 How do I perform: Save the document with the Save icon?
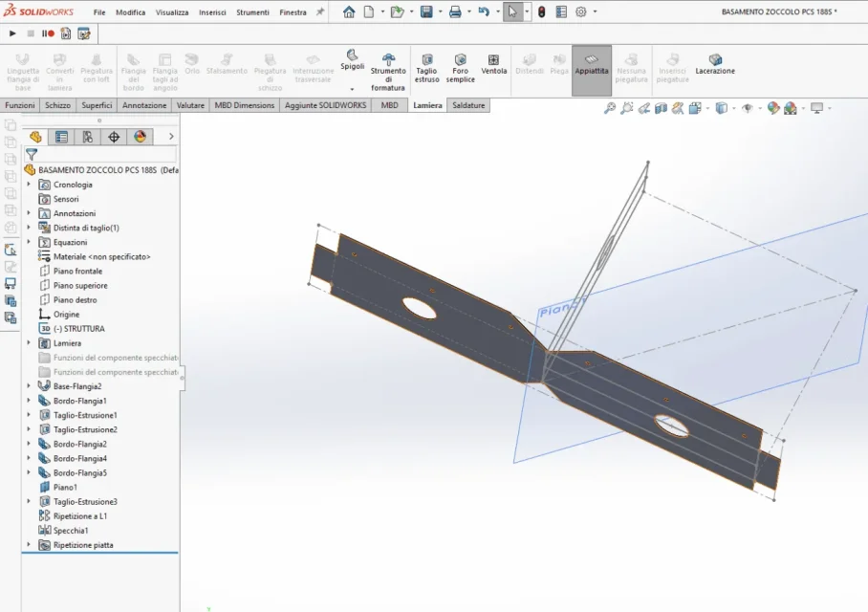426,11
